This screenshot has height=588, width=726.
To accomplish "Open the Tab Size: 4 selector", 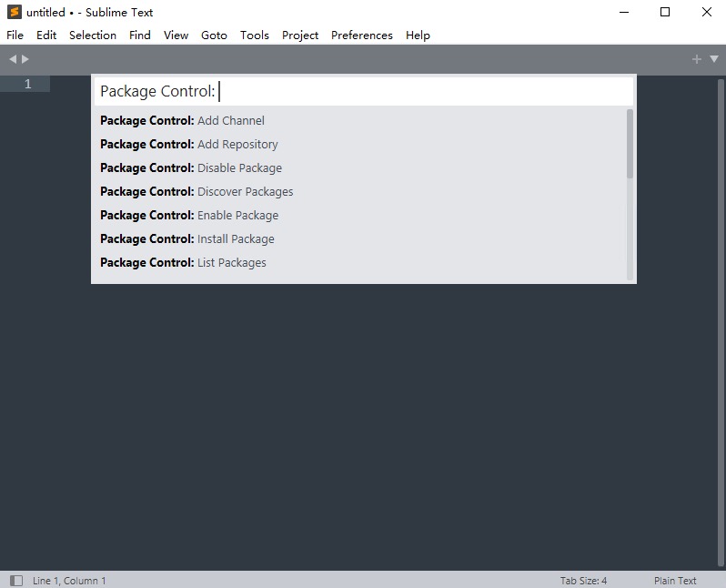I will point(583,580).
